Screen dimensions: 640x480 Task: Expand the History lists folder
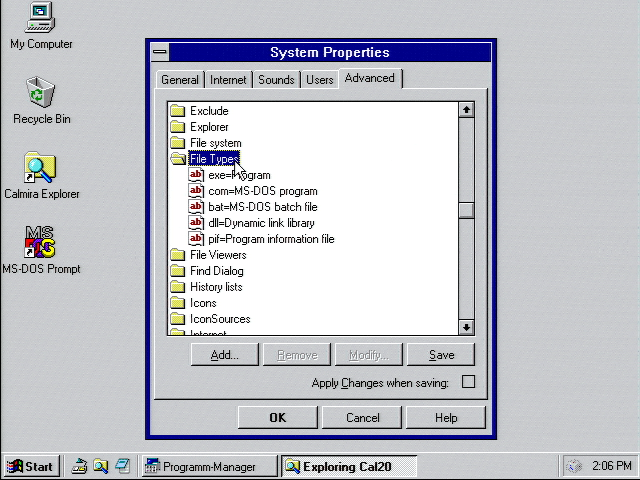point(179,287)
